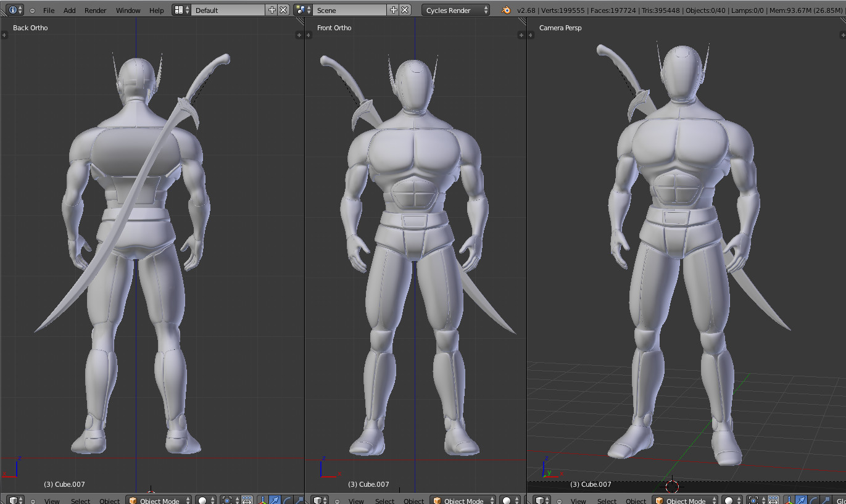This screenshot has height=504, width=846.
Task: Open Front Ortho viewport editor type icon
Action: pyautogui.click(x=320, y=500)
